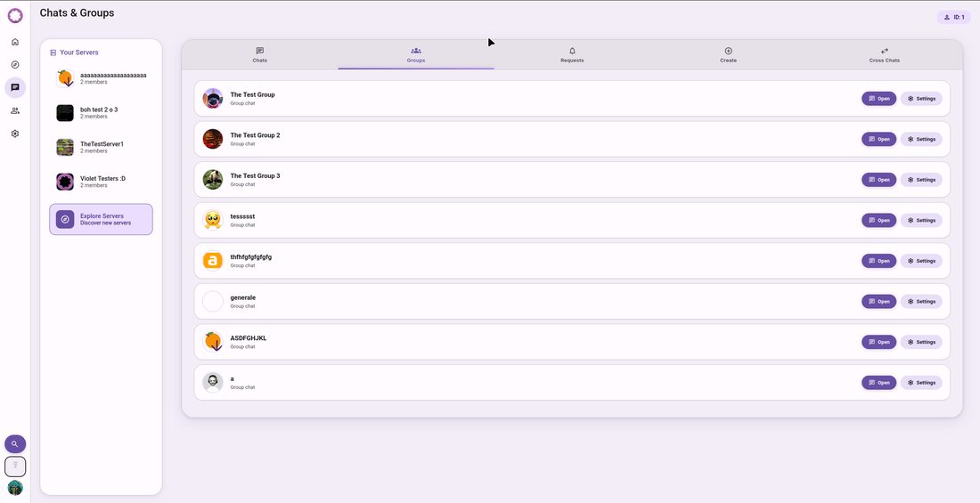Click 'The Test Group 3' name text
Screen dimensions: 980x503
255,176
